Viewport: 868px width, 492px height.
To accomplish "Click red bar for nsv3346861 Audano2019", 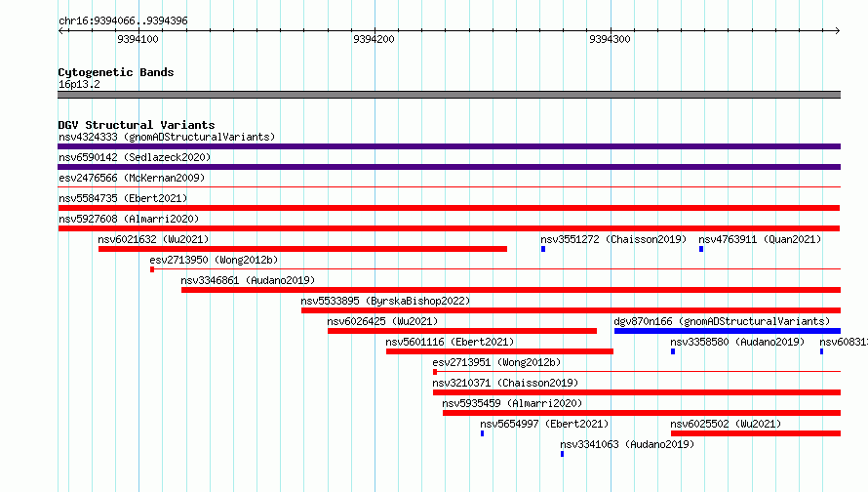I will (x=511, y=290).
